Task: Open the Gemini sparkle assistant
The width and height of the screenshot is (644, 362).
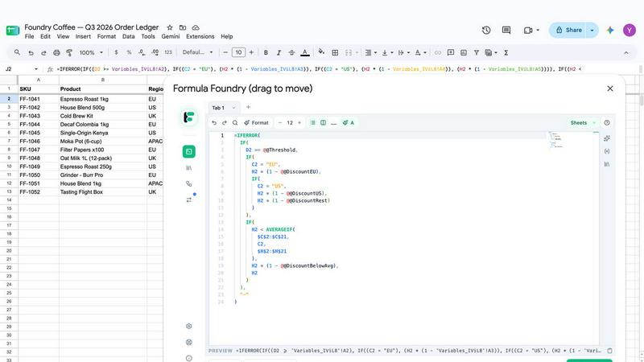Action: (610, 30)
